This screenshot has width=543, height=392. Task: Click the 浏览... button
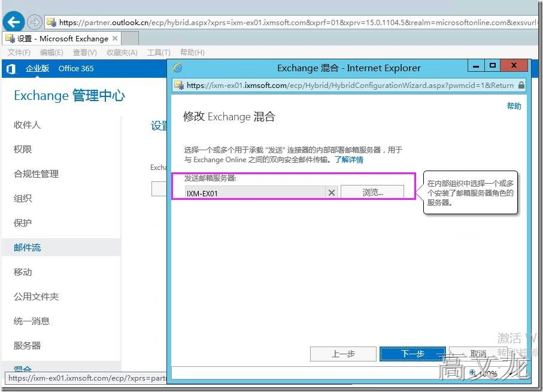(x=372, y=192)
